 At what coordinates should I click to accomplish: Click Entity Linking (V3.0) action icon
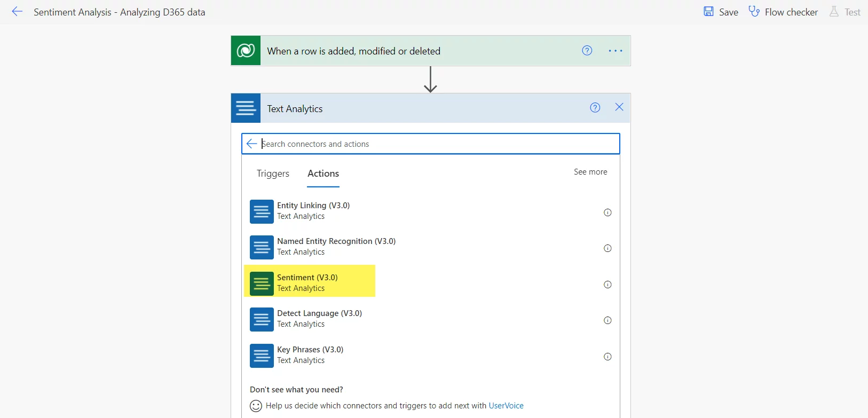(x=262, y=211)
